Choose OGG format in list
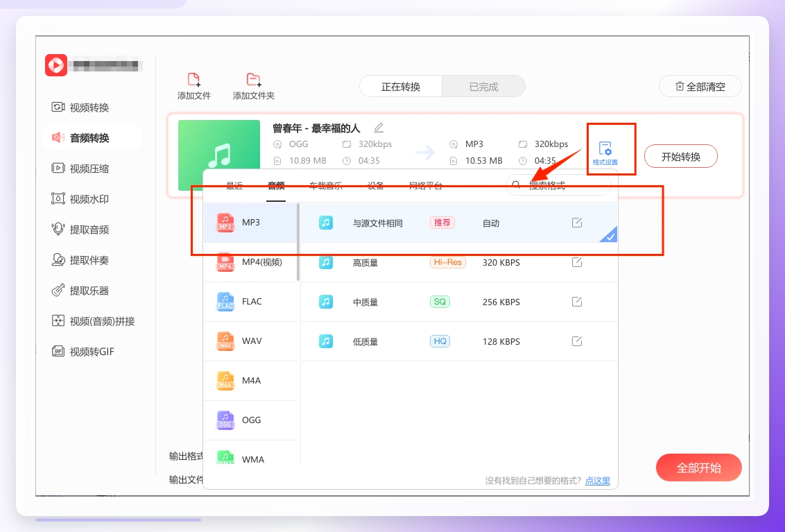Image resolution: width=785 pixels, height=532 pixels. (250, 420)
